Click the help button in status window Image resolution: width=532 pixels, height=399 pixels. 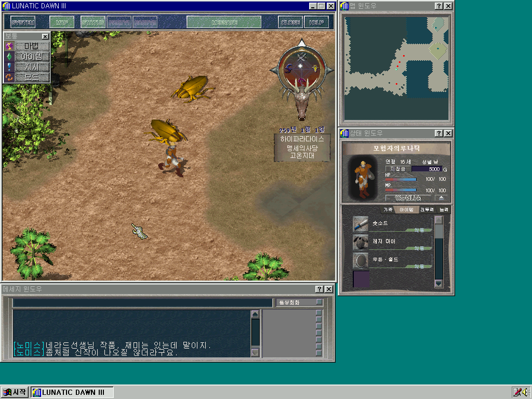(x=438, y=133)
